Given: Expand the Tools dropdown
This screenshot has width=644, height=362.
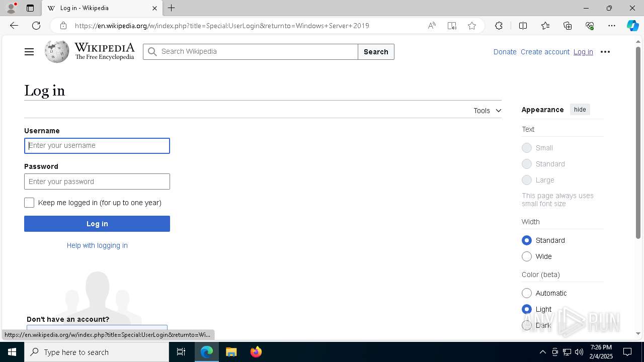Looking at the screenshot, I should [488, 111].
